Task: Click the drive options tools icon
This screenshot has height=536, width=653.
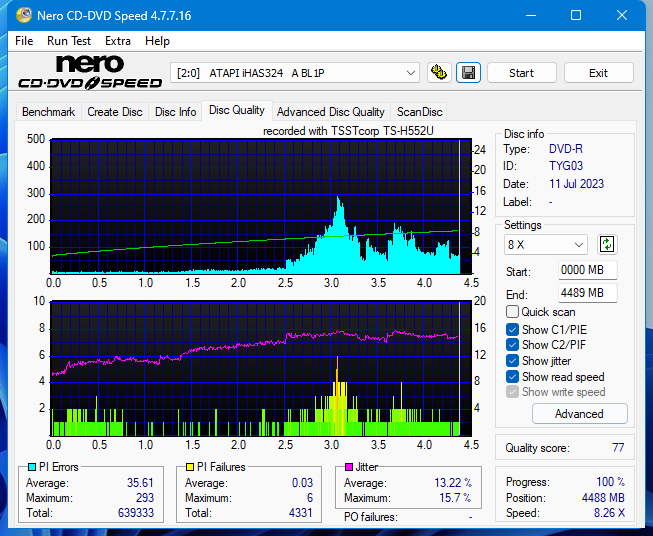Action: point(439,73)
